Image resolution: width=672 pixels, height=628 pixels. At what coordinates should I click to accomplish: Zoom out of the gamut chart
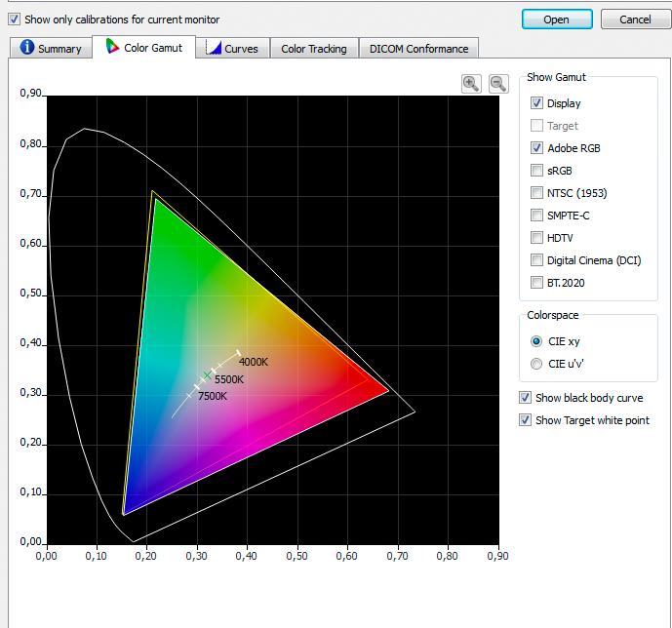[x=498, y=84]
